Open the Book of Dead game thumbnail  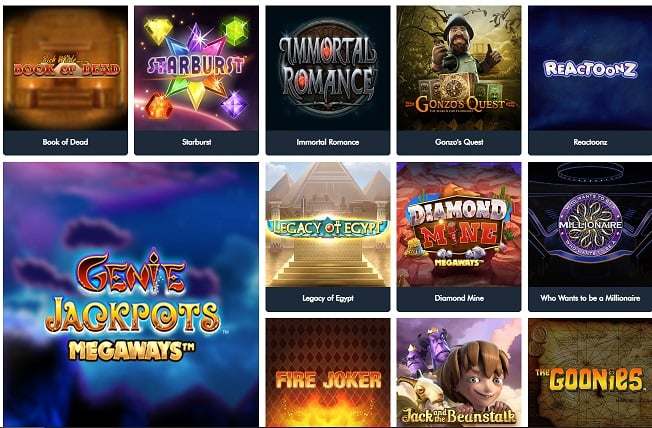(x=65, y=68)
